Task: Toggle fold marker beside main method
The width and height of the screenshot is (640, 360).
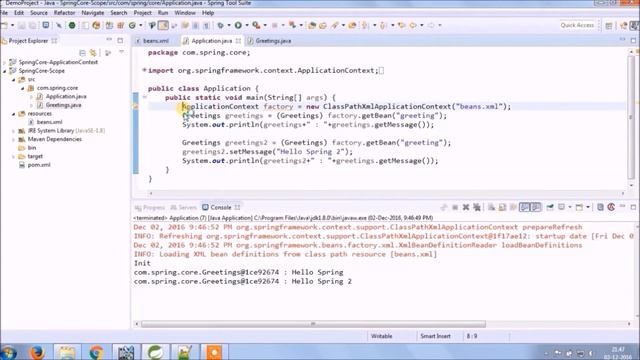Action: tap(144, 97)
